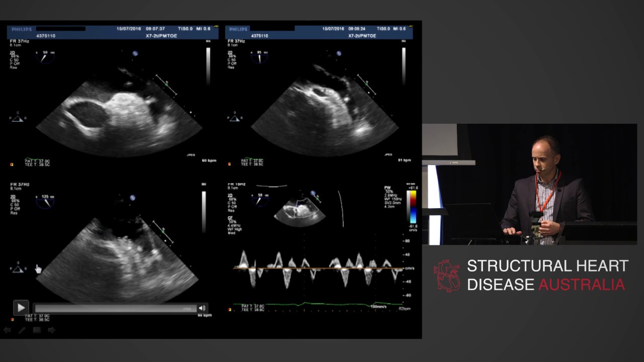Click the Structural Heart Disease Australia heart logo
Viewport: 644px width, 362px height.
[x=447, y=276]
